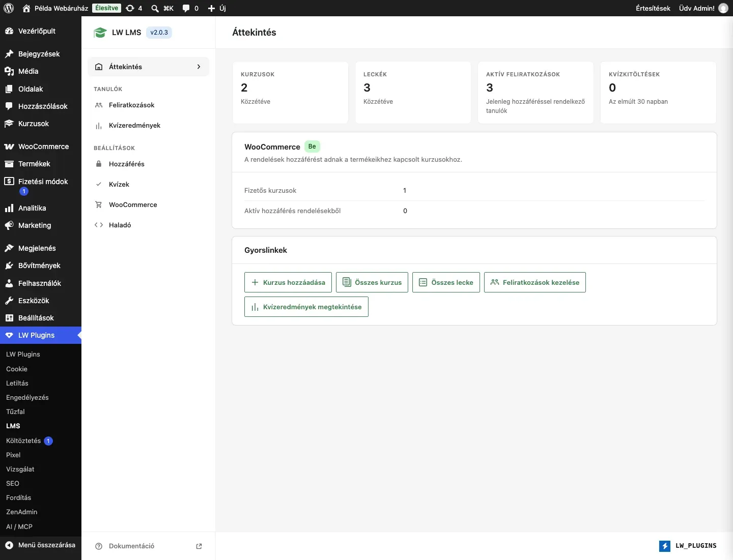
Task: Click the external link icon beside Dokumentáció
Action: (x=199, y=546)
